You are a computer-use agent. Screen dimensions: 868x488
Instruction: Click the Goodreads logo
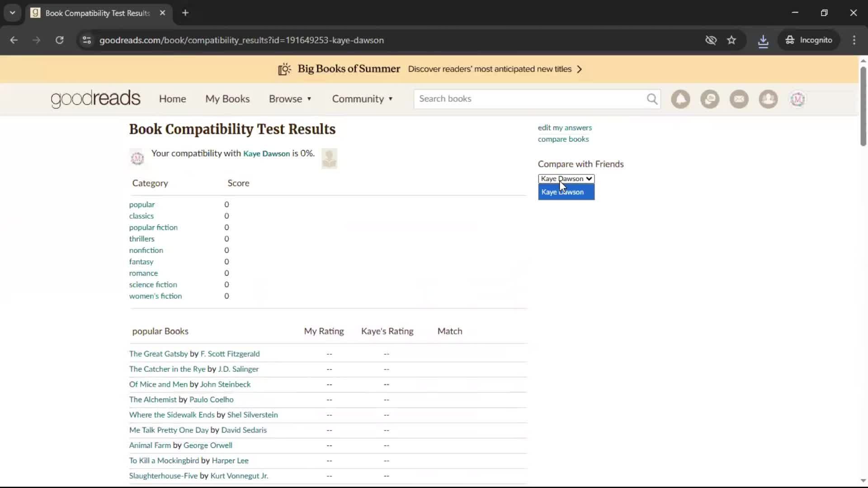[95, 99]
